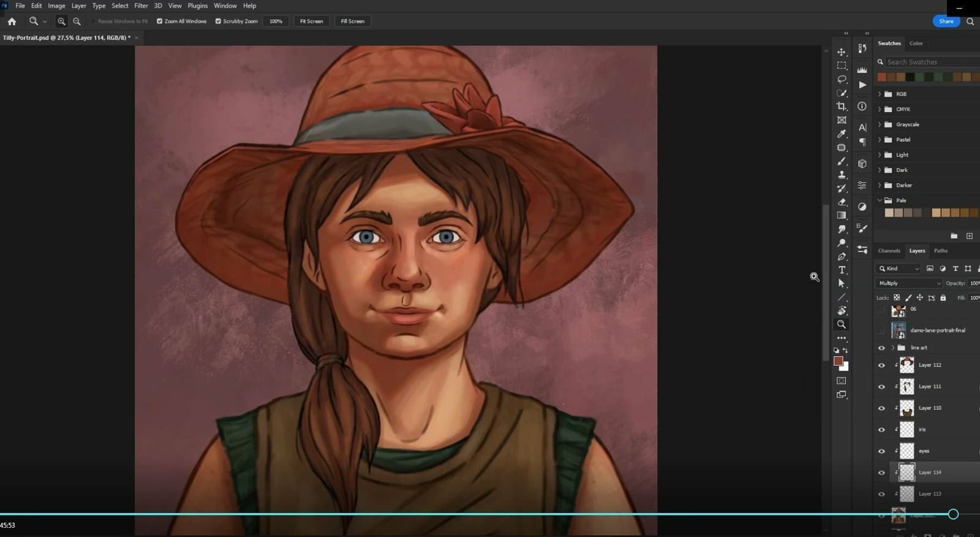Hide Layer 110 with eye icon
This screenshot has height=537, width=980.
coord(881,408)
